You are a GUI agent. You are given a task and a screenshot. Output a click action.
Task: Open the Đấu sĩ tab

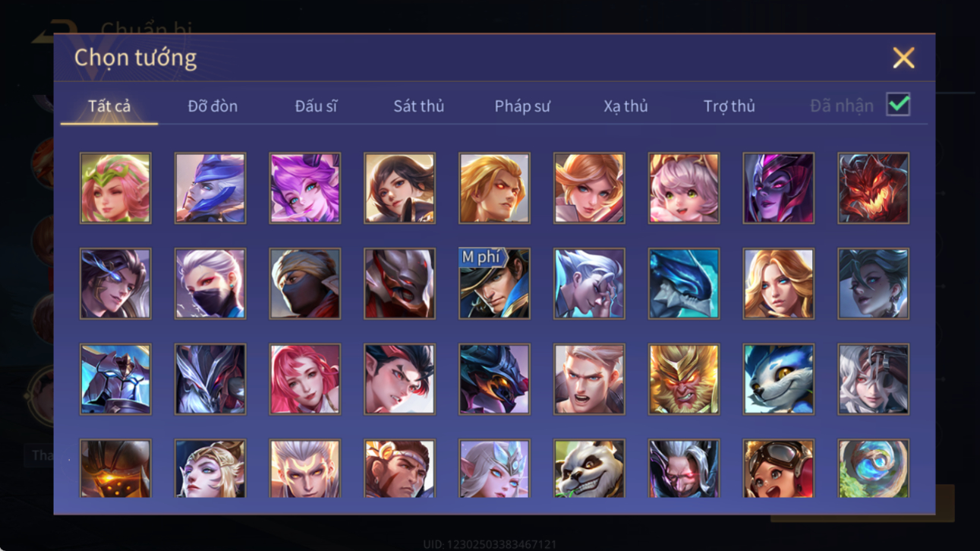click(316, 106)
